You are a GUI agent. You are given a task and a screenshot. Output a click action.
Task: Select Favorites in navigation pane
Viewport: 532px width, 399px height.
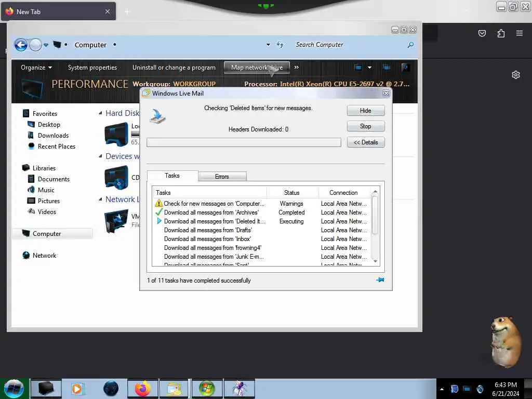[x=45, y=113]
